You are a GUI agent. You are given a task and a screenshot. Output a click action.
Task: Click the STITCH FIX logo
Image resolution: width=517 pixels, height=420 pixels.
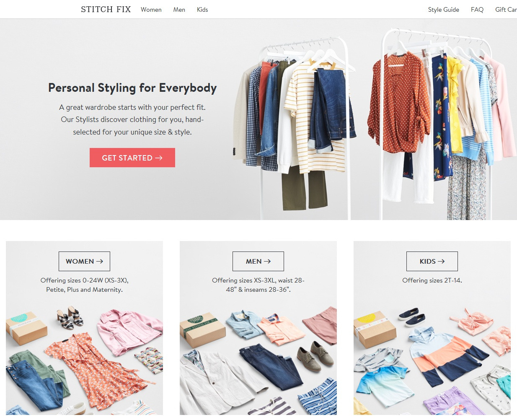106,9
